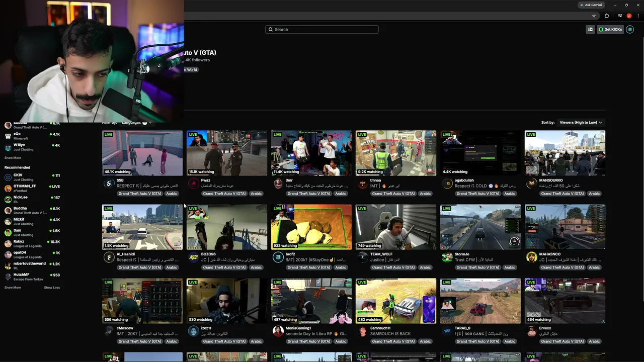Open tmnaa's channel avatar
Viewport: 644px width, 362px height.
click(362, 184)
